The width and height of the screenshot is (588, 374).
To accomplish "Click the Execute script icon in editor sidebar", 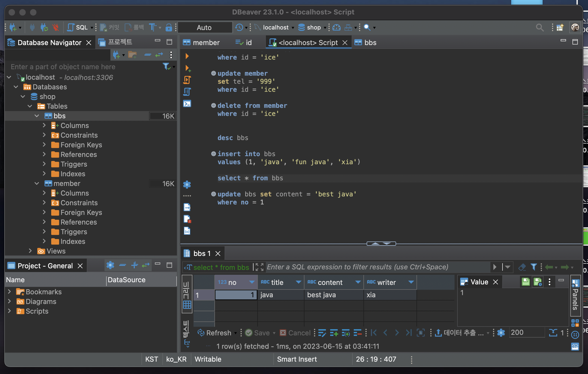I will pos(187,80).
